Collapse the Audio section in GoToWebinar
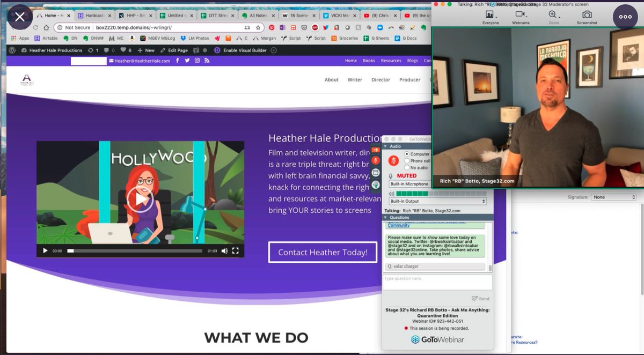 pos(386,146)
